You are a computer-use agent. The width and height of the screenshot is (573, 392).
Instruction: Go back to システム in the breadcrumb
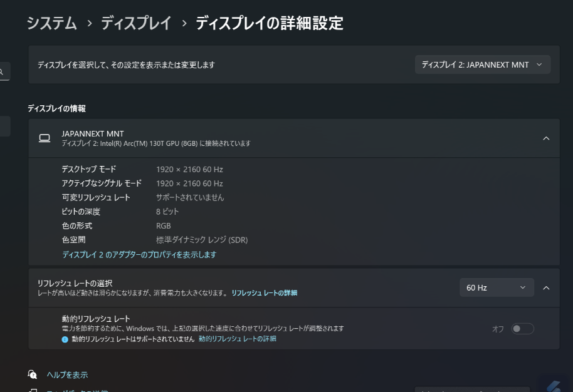51,23
